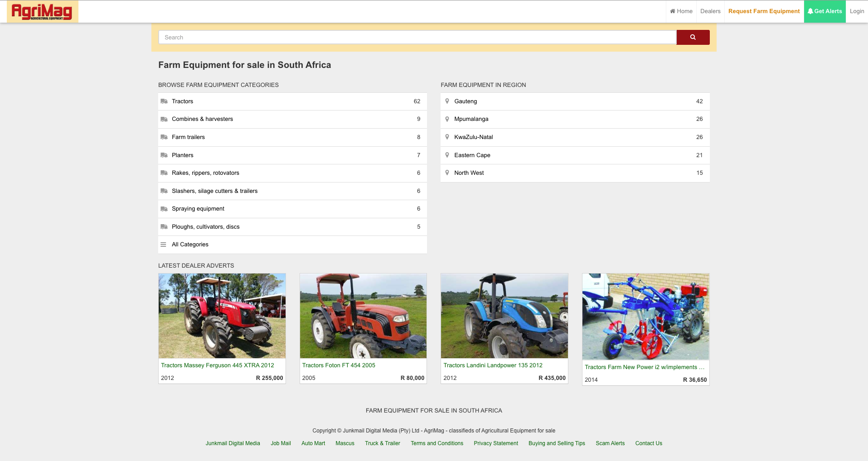
Task: View equipment in Eastern Cape
Action: click(575, 155)
